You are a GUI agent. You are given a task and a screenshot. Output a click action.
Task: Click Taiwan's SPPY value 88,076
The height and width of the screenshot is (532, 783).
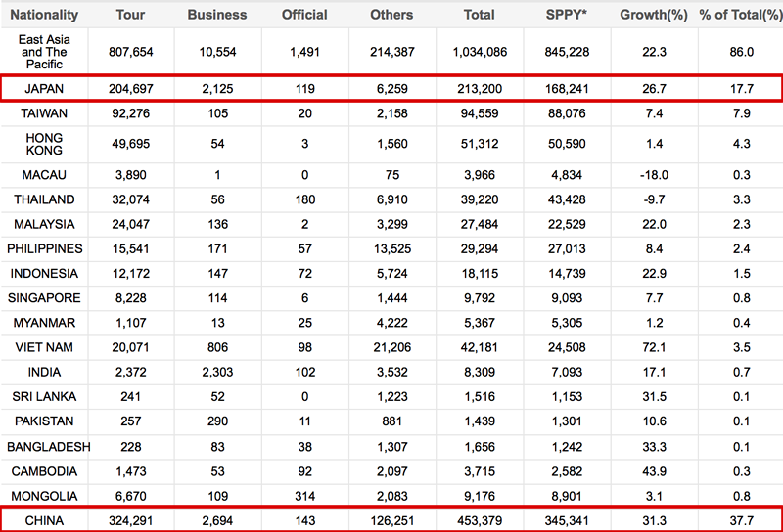coord(567,113)
